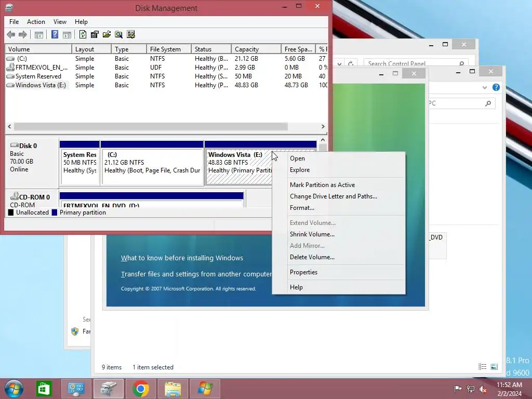Select the FRTMEXVOL_EN volume row

click(166, 68)
